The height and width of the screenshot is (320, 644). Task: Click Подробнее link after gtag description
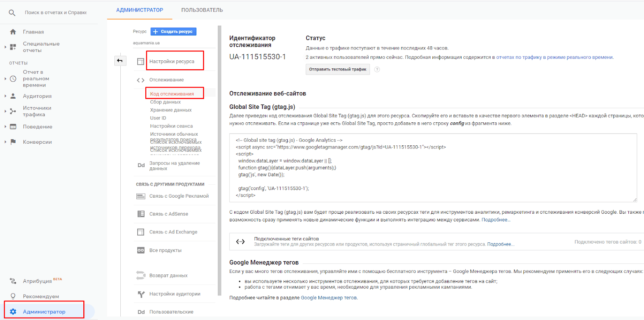(496, 220)
